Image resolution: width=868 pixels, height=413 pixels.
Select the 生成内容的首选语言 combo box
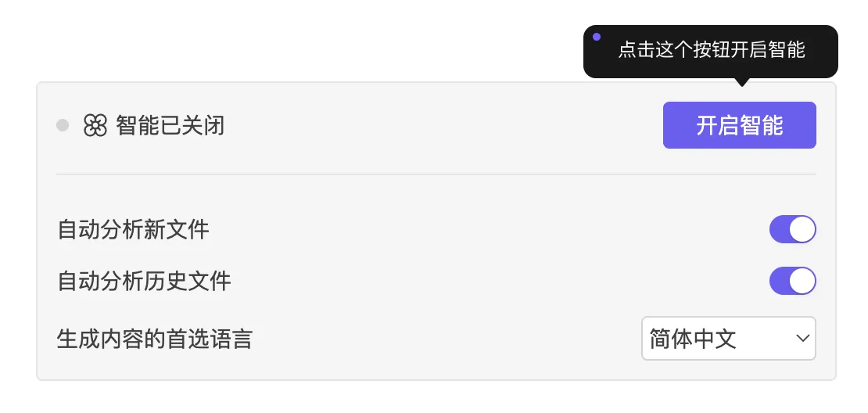click(x=728, y=338)
